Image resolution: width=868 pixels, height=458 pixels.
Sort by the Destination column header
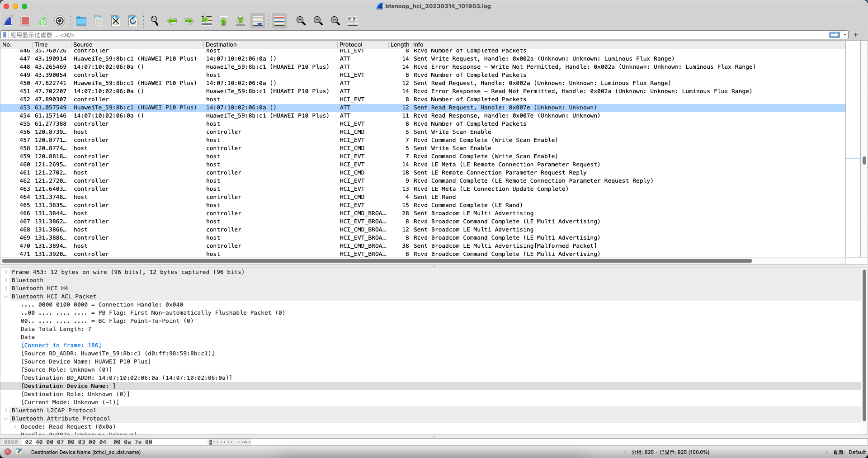270,44
